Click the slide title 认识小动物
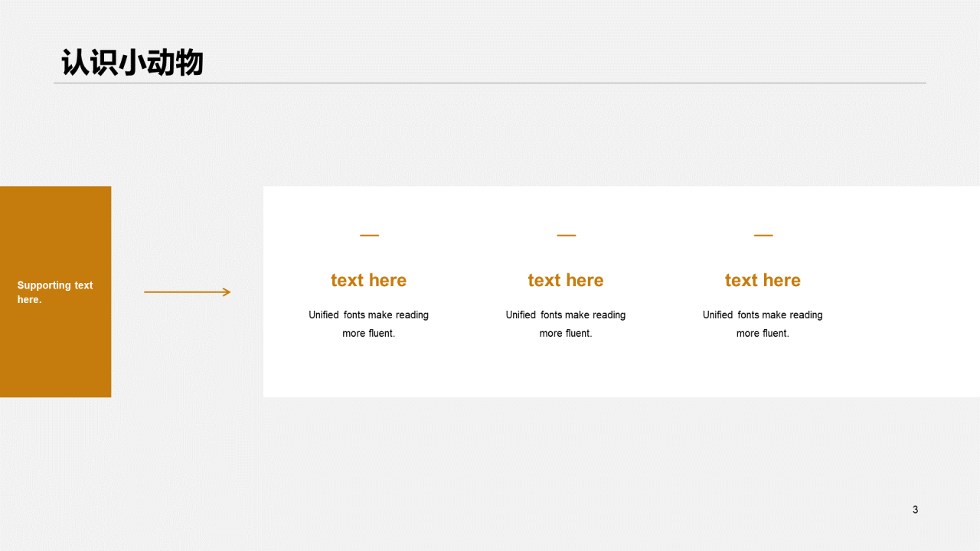 click(132, 63)
